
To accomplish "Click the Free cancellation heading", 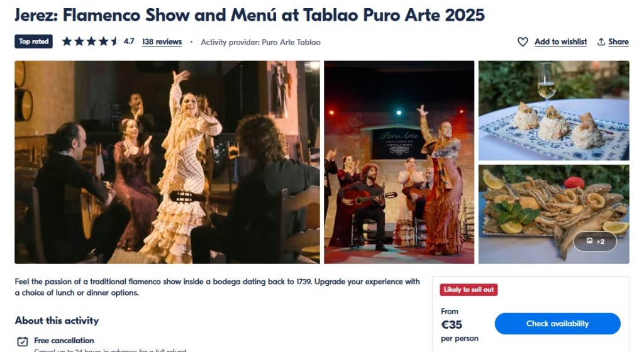I will click(64, 341).
